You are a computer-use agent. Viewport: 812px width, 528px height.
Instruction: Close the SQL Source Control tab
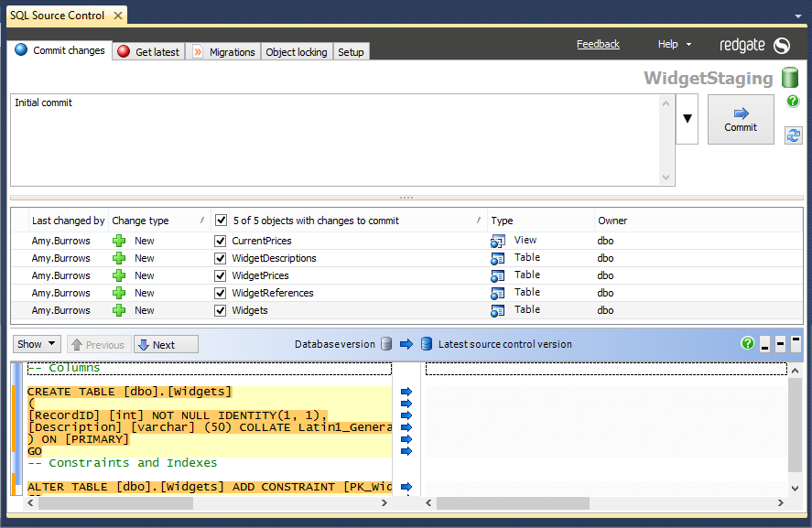pos(118,16)
